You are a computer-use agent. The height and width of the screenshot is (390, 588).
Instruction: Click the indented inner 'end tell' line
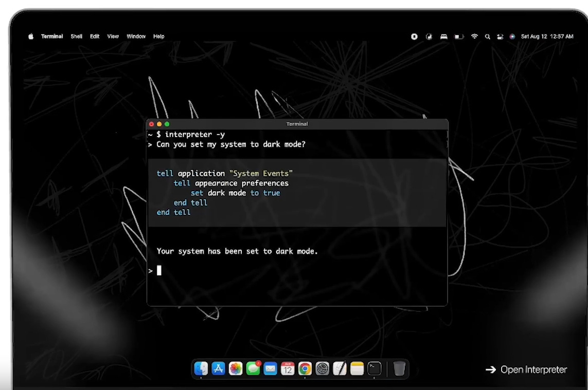point(190,202)
